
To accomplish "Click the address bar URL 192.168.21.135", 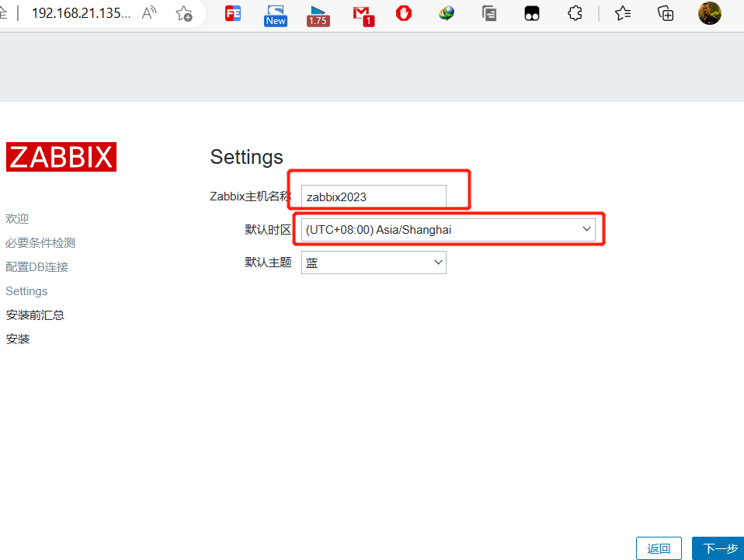I will [x=81, y=13].
